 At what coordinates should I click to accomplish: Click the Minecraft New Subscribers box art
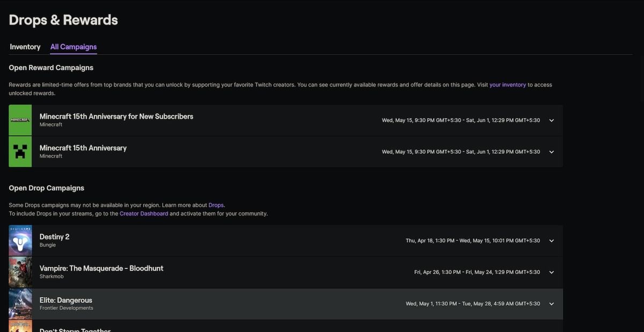coord(20,120)
